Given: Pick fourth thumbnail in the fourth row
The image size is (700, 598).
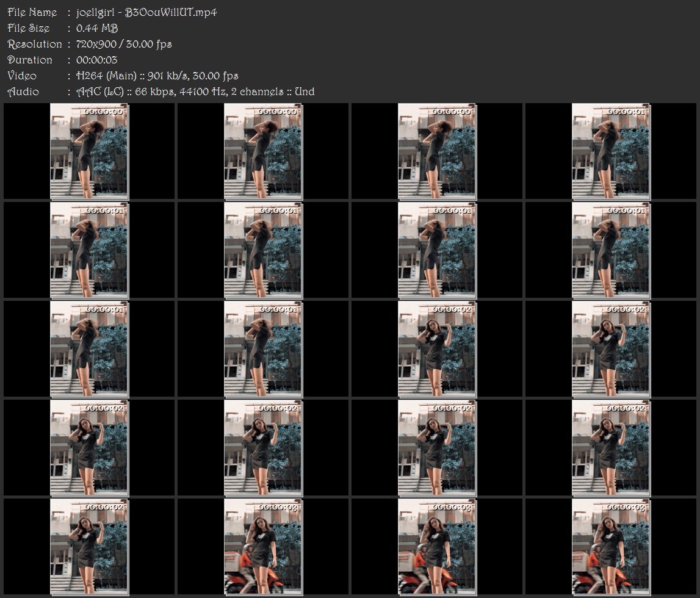Looking at the screenshot, I should tap(611, 448).
